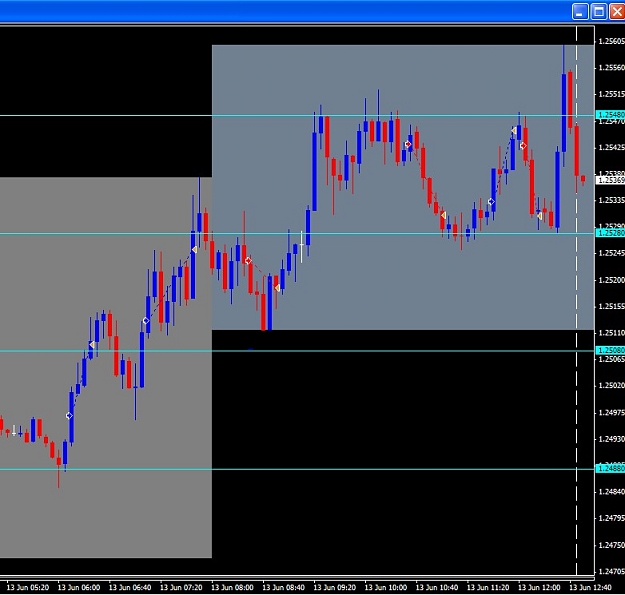625x595 pixels.
Task: Click the 13 Jun 12:40 time label
Action: [x=590, y=587]
